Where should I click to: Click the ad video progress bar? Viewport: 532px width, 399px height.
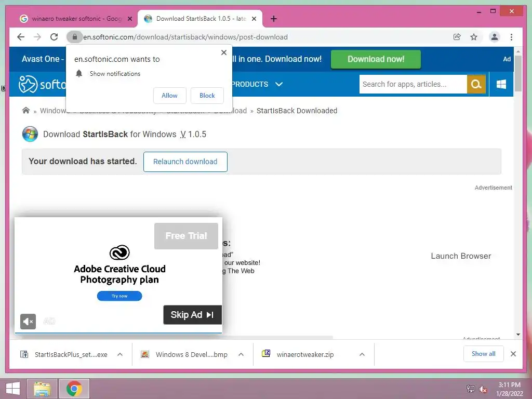click(x=118, y=333)
